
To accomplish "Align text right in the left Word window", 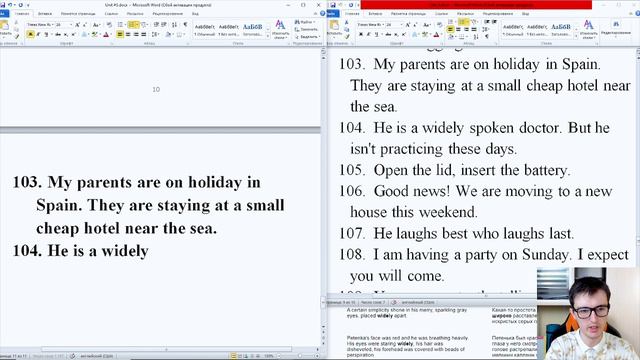I will click(136, 34).
